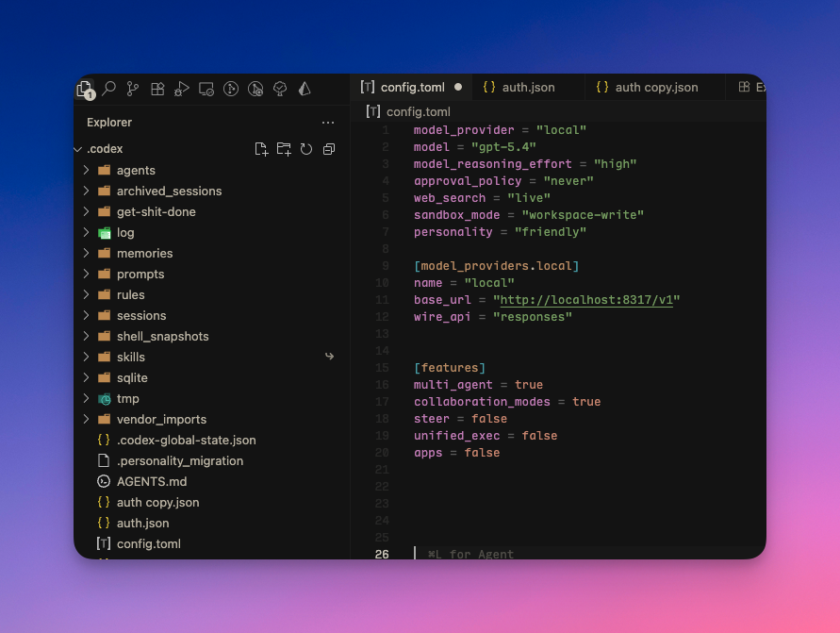The height and width of the screenshot is (633, 840).
Task: Open Explorer more actions ellipsis
Action: 328,123
